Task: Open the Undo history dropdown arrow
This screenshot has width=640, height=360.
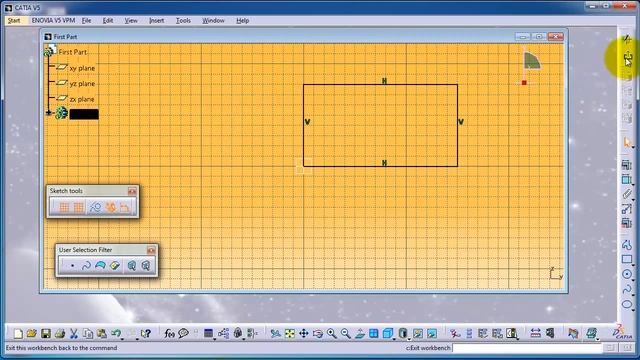Action: point(122,338)
